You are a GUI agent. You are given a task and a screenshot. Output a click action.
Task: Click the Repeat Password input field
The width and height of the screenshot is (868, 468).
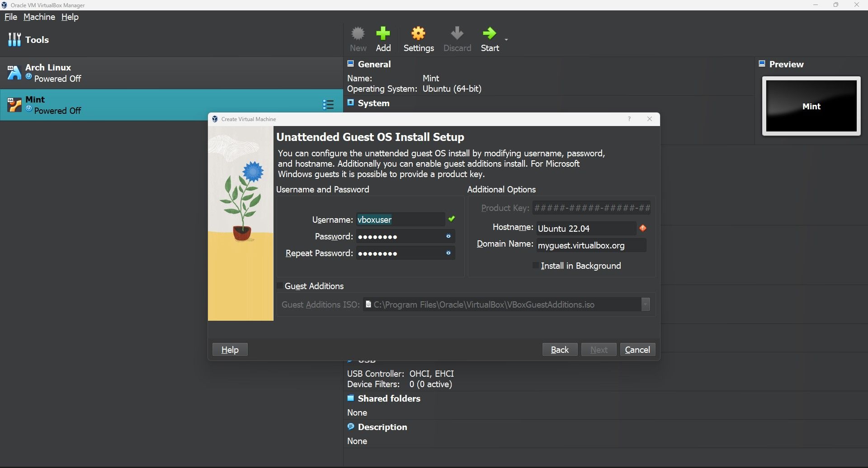[400, 253]
